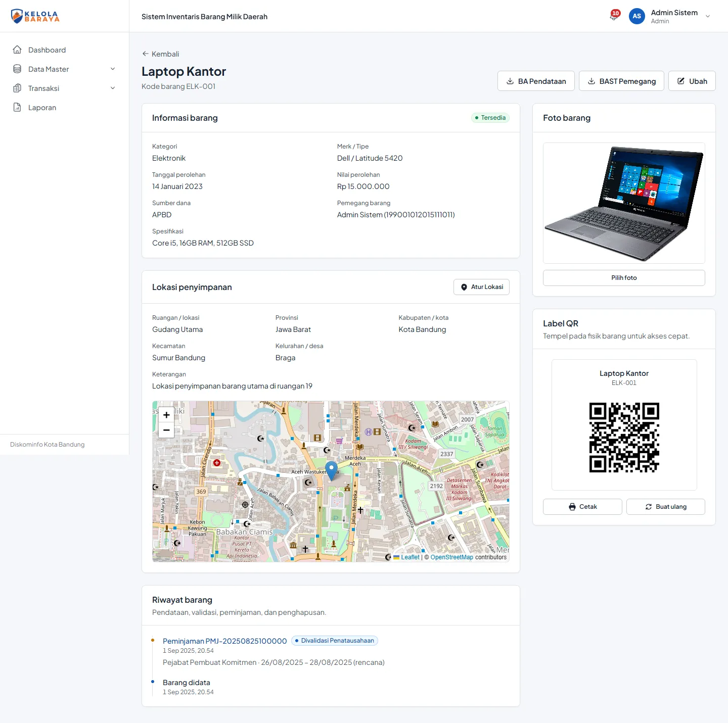Image resolution: width=728 pixels, height=723 pixels.
Task: Click the Barang didata history entry
Action: [x=187, y=683]
